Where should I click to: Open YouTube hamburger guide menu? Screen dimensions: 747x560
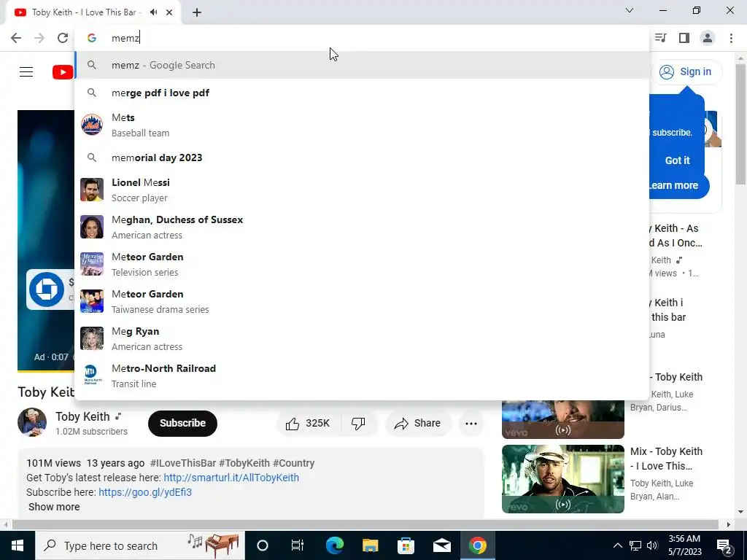point(26,72)
